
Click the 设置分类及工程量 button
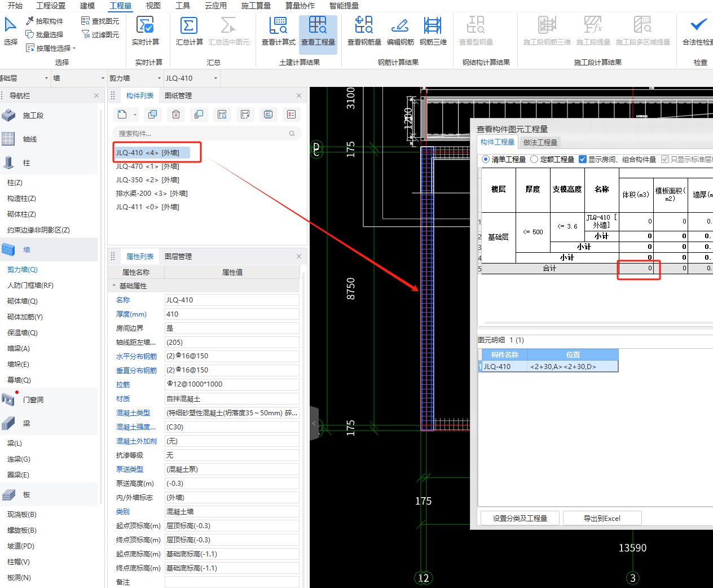click(520, 518)
